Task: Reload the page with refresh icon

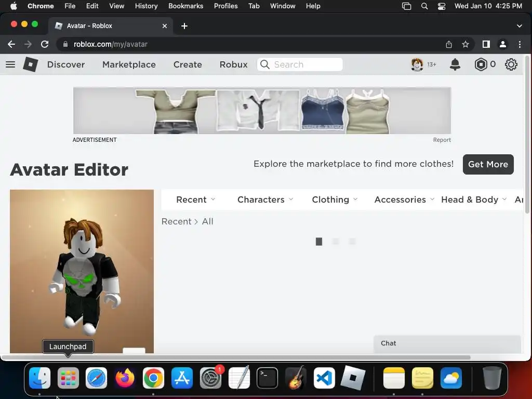Action: point(45,44)
